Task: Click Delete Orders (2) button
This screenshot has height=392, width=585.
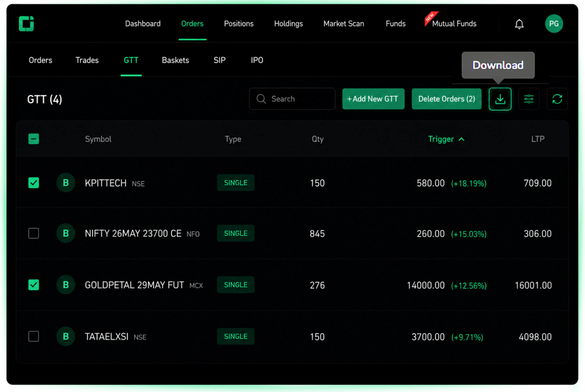Action: 446,99
